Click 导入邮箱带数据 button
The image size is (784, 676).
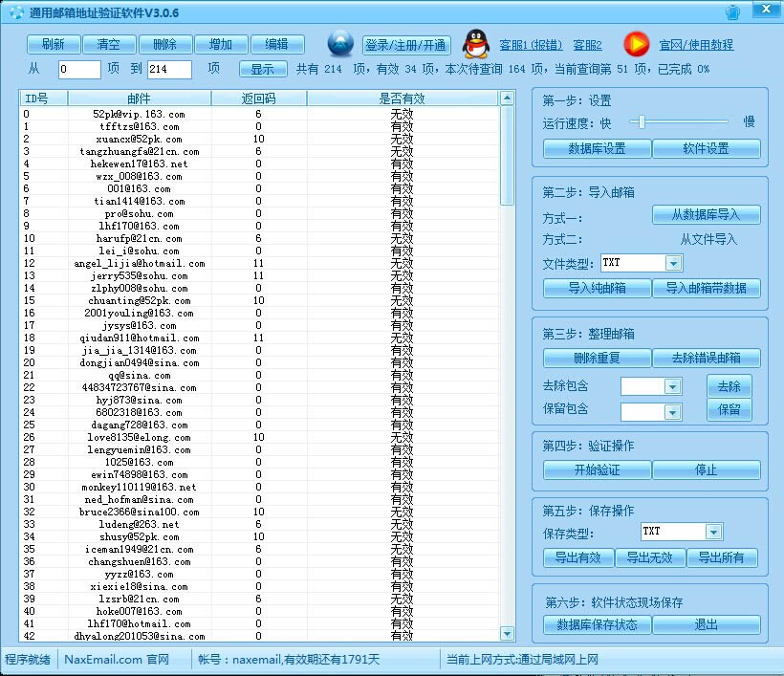(706, 288)
